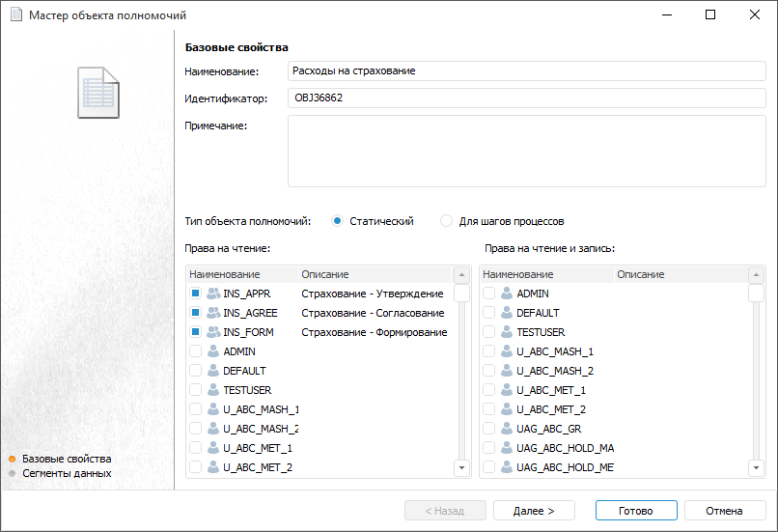The width and height of the screenshot is (778, 532).
Task: Click the INS_APPR group icon
Action: (213, 294)
